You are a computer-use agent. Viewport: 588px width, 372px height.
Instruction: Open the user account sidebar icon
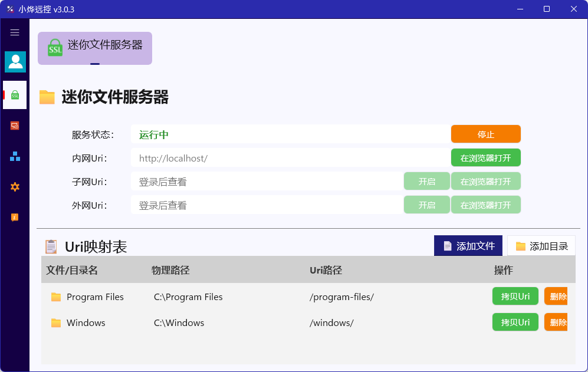pyautogui.click(x=15, y=62)
